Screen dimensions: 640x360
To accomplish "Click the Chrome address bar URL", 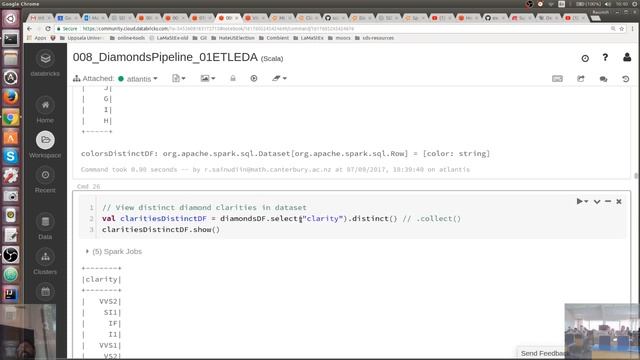I will pyautogui.click(x=218, y=29).
